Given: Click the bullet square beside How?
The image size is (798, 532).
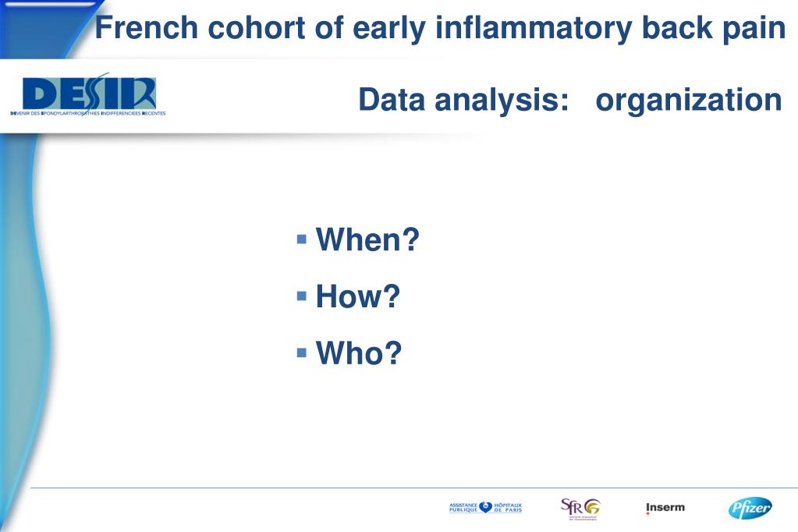Looking at the screenshot, I should point(302,296).
